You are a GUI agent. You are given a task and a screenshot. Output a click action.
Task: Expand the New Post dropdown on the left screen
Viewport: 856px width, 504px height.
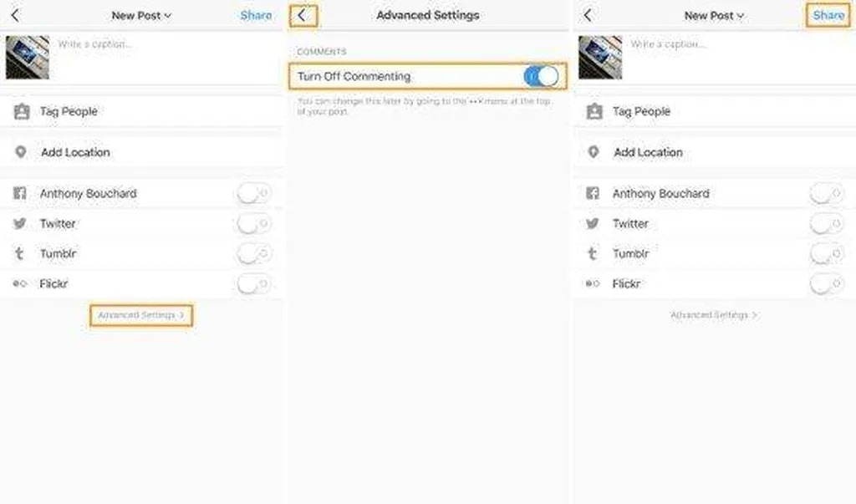click(141, 15)
